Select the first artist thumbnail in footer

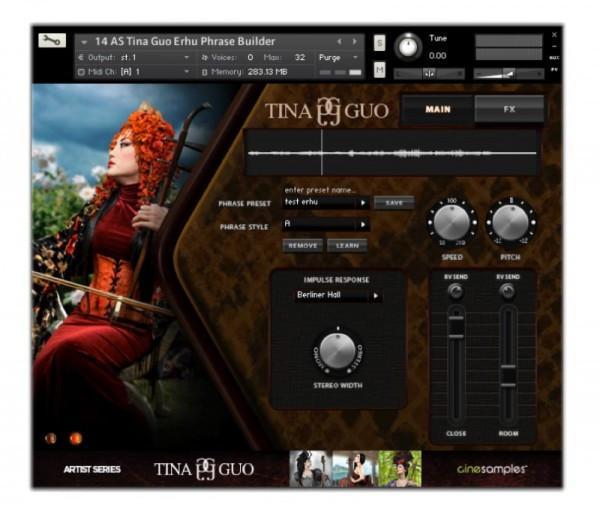click(x=311, y=469)
